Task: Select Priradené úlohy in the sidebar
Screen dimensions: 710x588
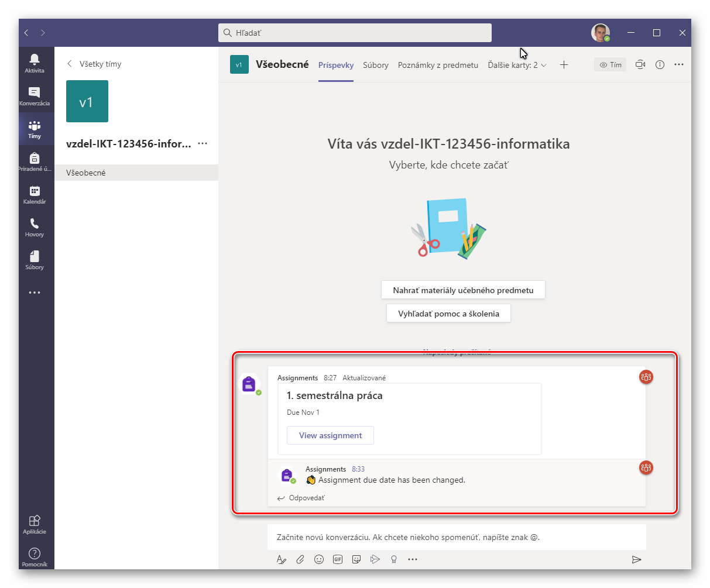Action: tap(35, 161)
